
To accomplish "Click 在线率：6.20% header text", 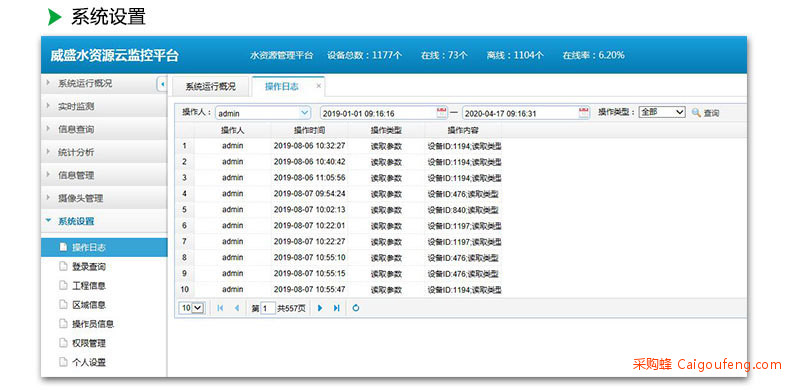I will point(594,55).
